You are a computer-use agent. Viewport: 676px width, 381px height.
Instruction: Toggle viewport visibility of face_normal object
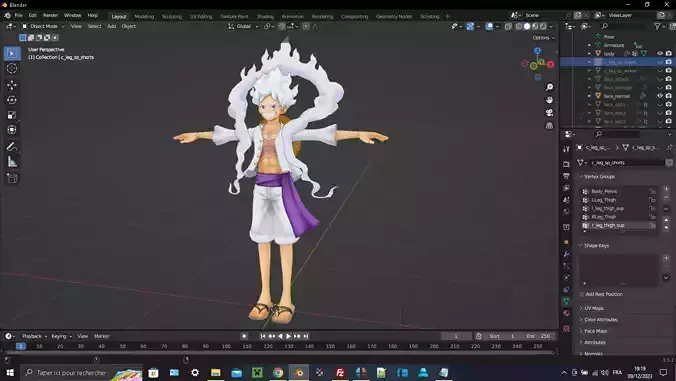[660, 96]
